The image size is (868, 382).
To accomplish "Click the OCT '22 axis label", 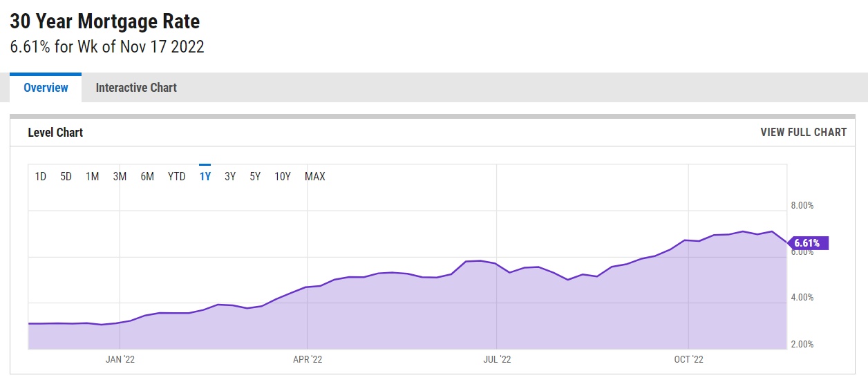I will tap(689, 359).
